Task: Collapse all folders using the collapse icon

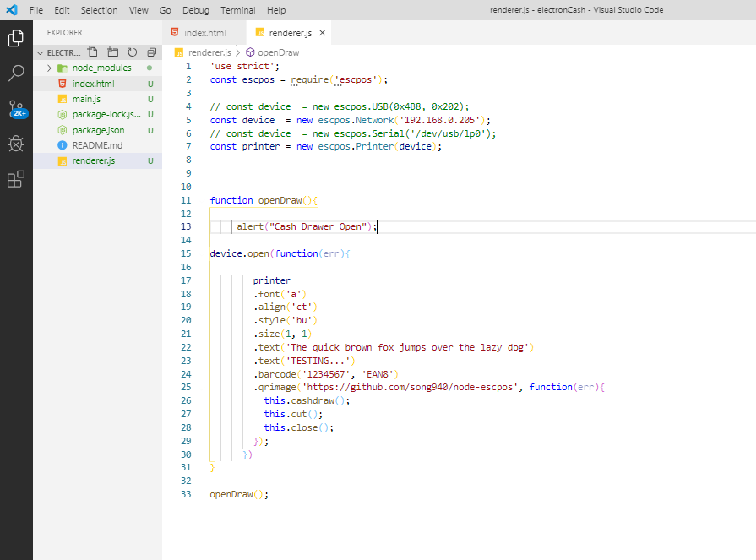Action: click(152, 52)
